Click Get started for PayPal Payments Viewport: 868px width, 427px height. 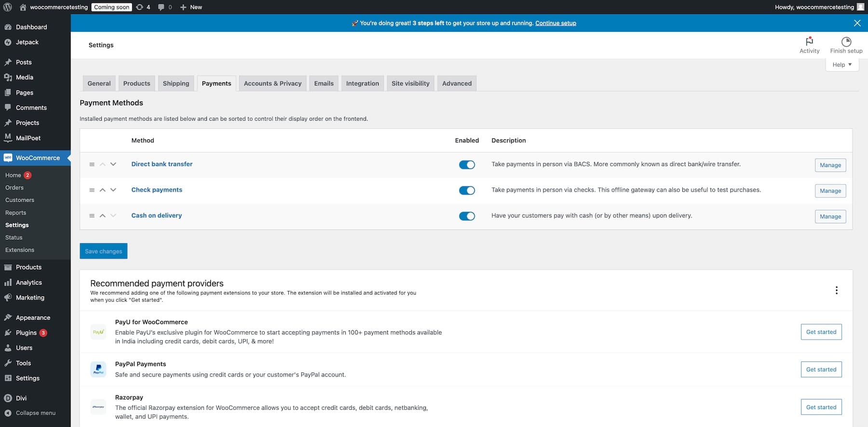coord(821,370)
